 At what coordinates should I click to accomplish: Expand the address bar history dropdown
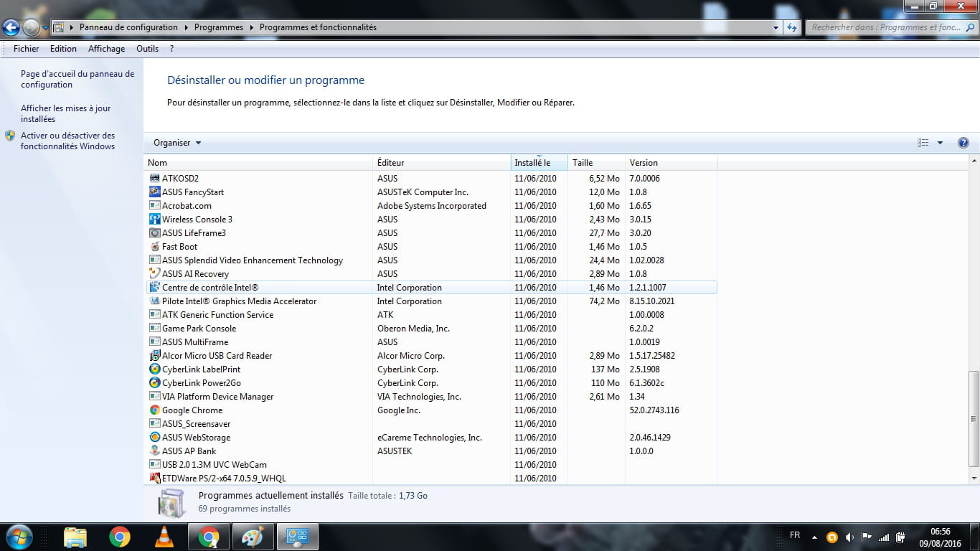pos(776,27)
